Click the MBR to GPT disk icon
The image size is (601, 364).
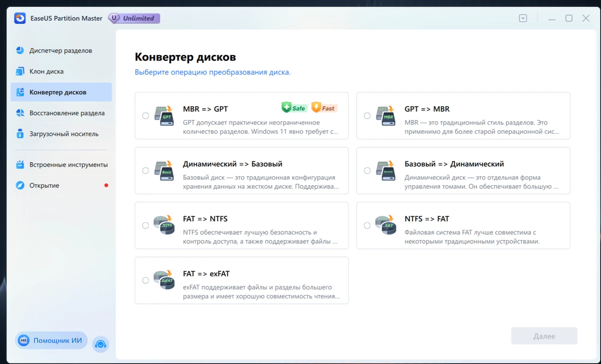click(x=163, y=115)
